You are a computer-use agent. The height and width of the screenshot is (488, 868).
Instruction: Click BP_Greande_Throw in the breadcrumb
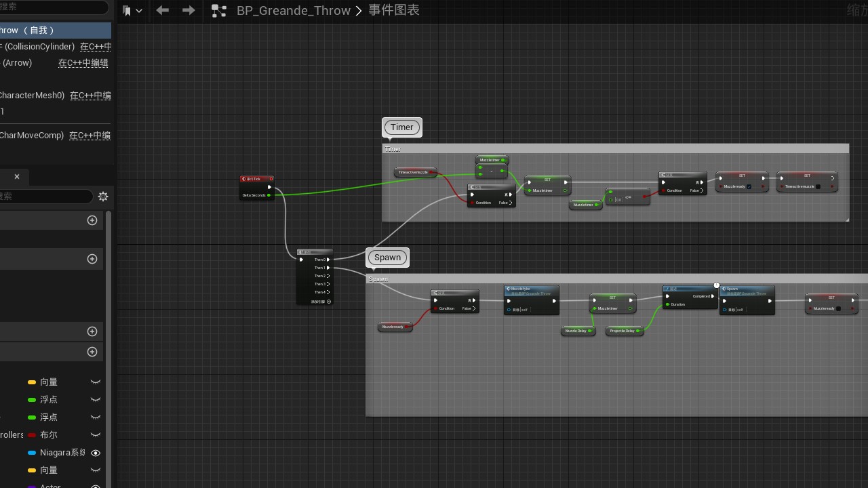[293, 11]
